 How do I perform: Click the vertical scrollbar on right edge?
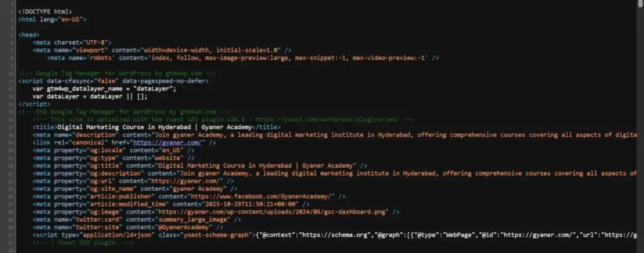point(641,126)
